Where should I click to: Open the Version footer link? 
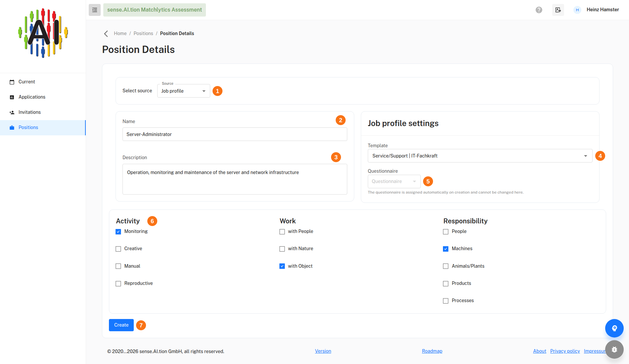click(x=323, y=351)
